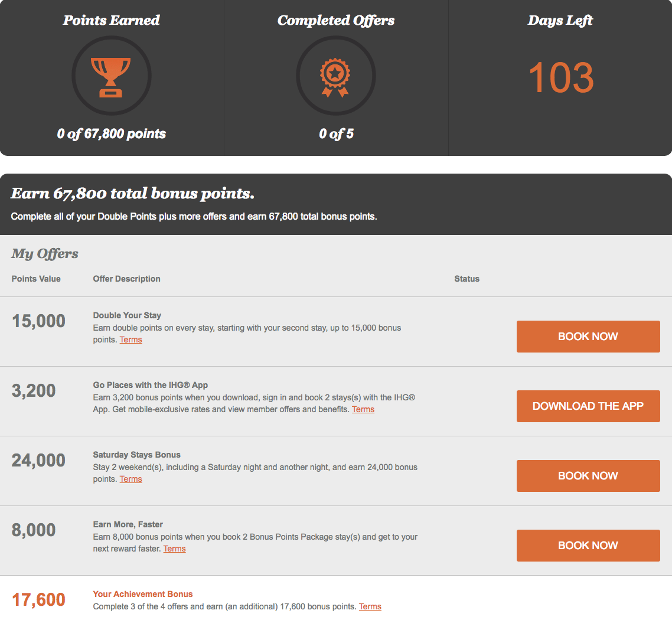Open Terms for Double Your Stay
The image size is (672, 633).
[131, 340]
